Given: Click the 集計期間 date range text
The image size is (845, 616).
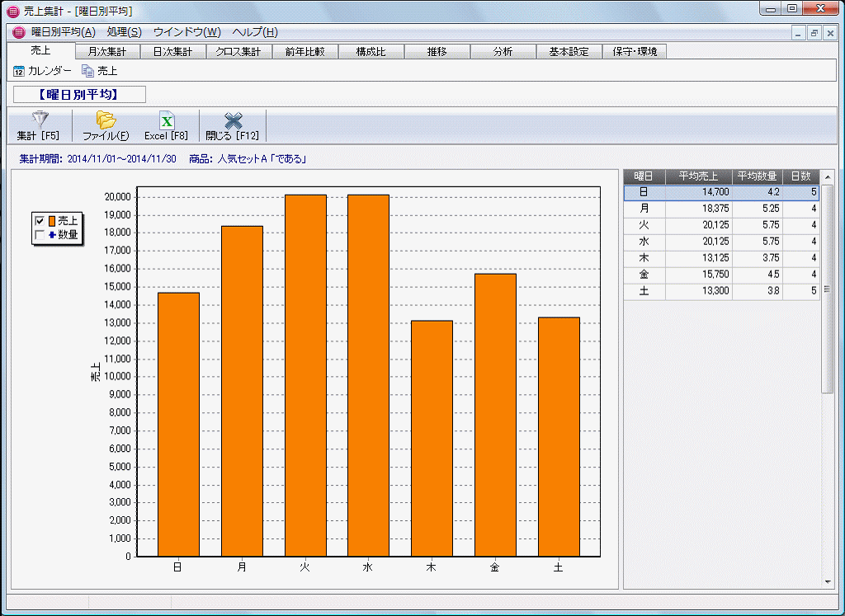Looking at the screenshot, I should pos(97,159).
